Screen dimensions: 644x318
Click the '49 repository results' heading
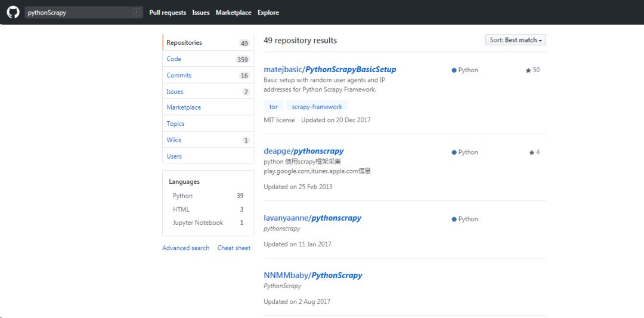300,40
